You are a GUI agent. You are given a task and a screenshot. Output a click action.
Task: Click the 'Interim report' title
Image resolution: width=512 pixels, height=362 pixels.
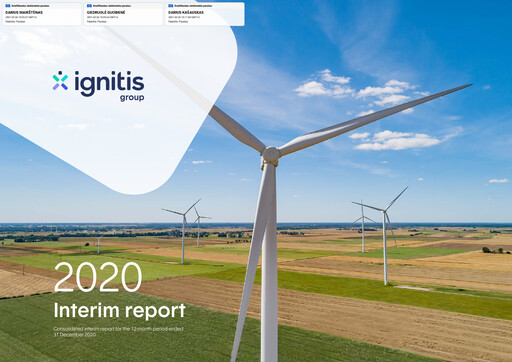119,311
